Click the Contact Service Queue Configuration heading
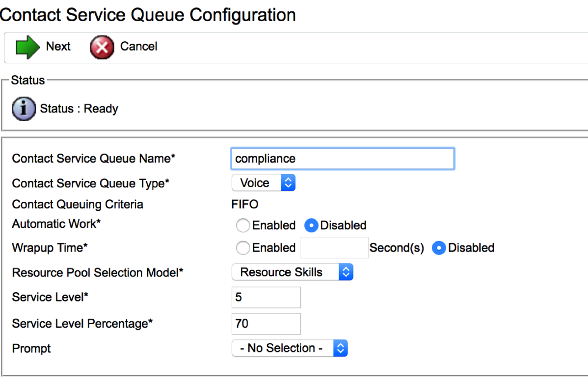Viewport: 588px width, 392px height. click(147, 15)
